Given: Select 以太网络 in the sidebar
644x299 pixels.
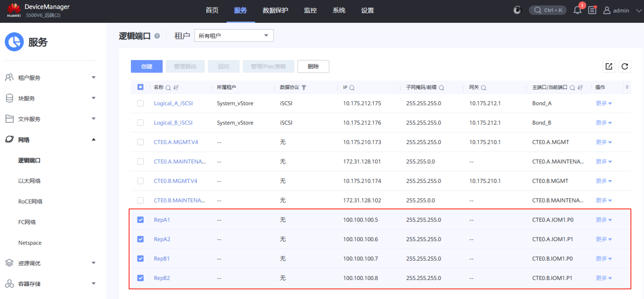Looking at the screenshot, I should click(x=30, y=181).
